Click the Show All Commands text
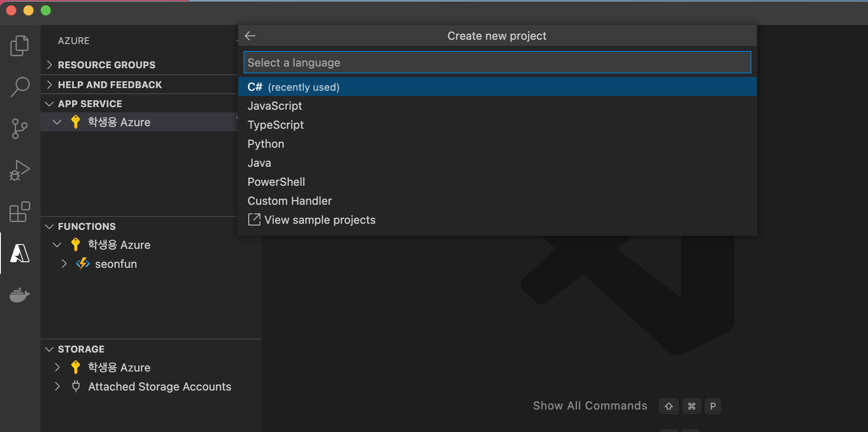 [x=590, y=406]
